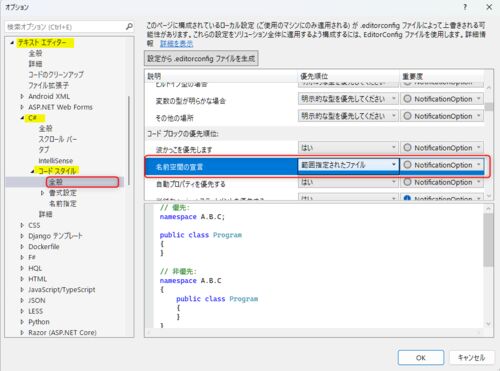This screenshot has width=500, height=371.
Task: Expand the HTML node
Action: click(x=22, y=279)
